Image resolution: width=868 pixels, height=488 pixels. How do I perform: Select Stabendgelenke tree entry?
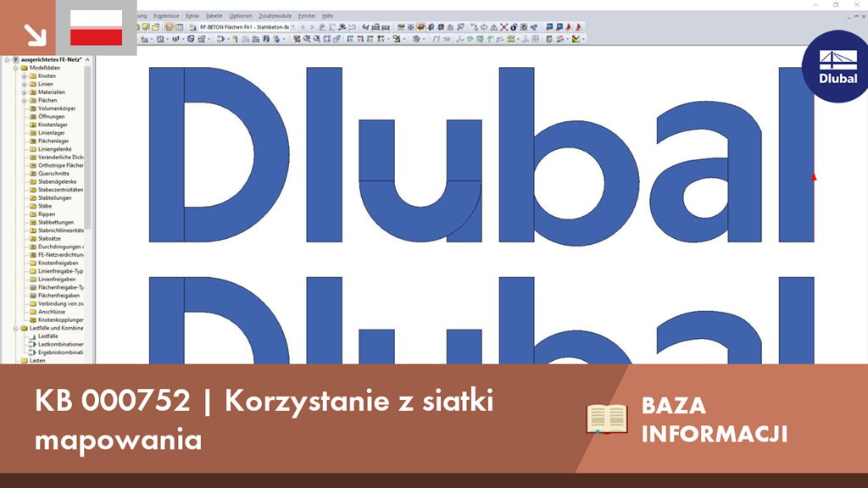(57, 181)
